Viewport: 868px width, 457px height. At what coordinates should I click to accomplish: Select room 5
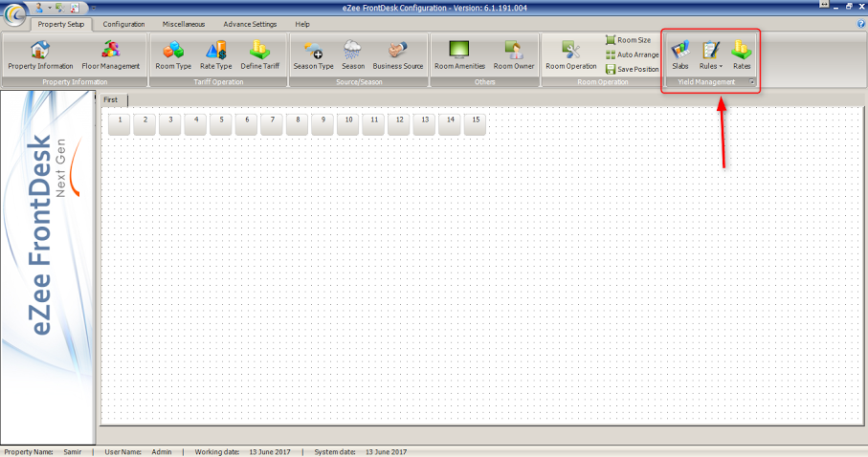coord(221,124)
